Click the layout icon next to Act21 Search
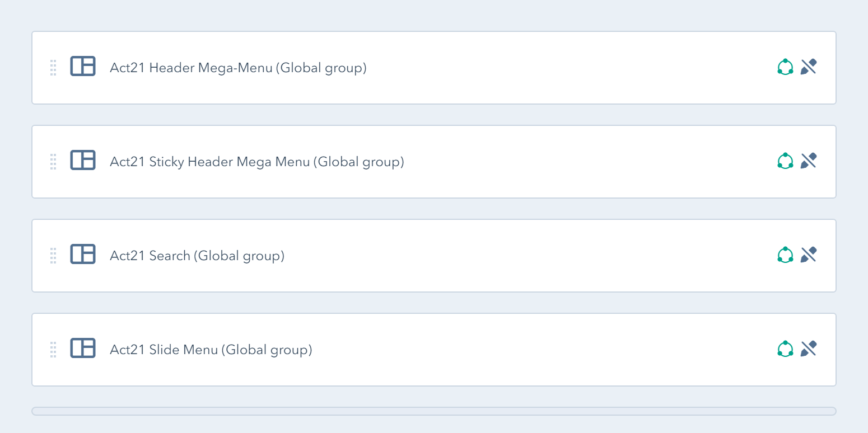Image resolution: width=868 pixels, height=433 pixels. coord(83,254)
